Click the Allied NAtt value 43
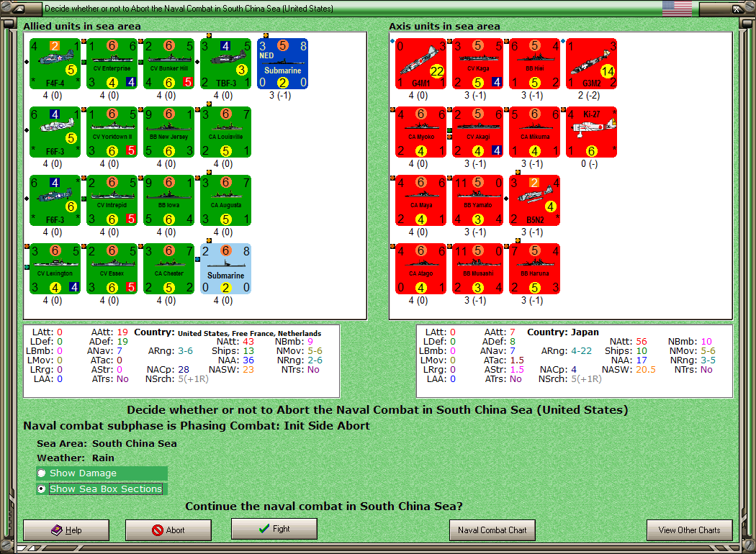Screen dimensions: 756x554 click(x=248, y=342)
